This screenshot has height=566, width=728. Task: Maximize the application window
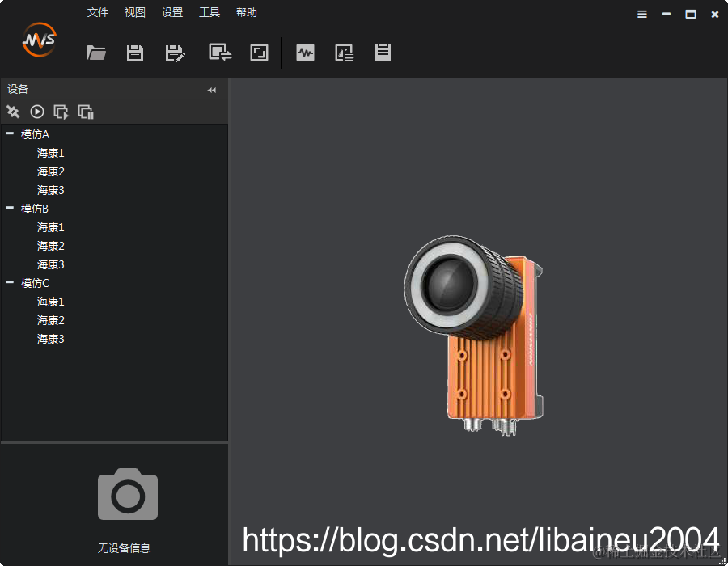(x=691, y=15)
